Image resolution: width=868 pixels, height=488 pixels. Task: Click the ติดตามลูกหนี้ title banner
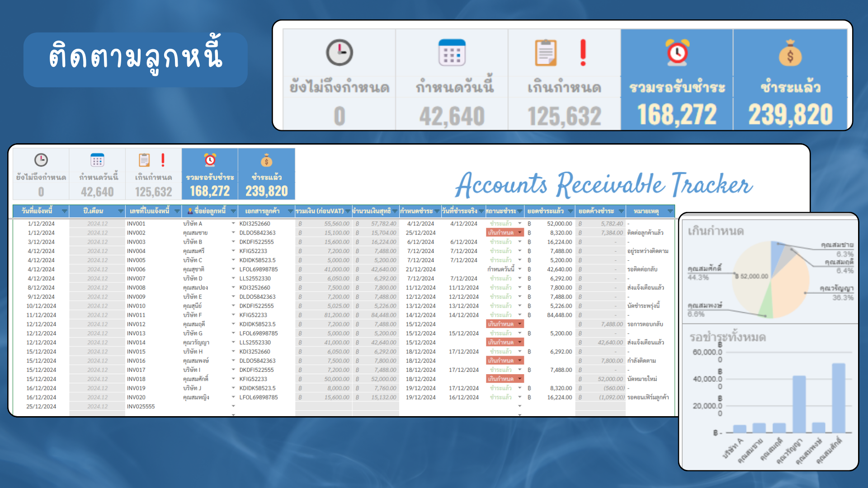click(x=136, y=59)
